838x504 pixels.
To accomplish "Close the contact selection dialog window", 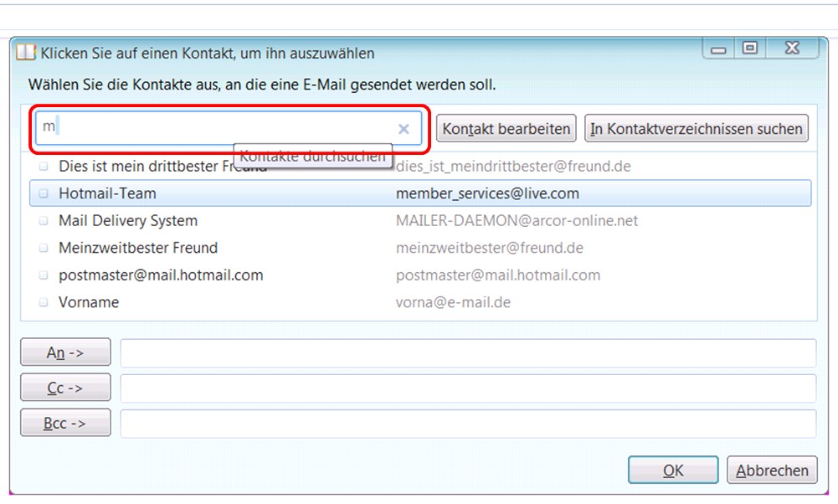I will click(x=792, y=48).
